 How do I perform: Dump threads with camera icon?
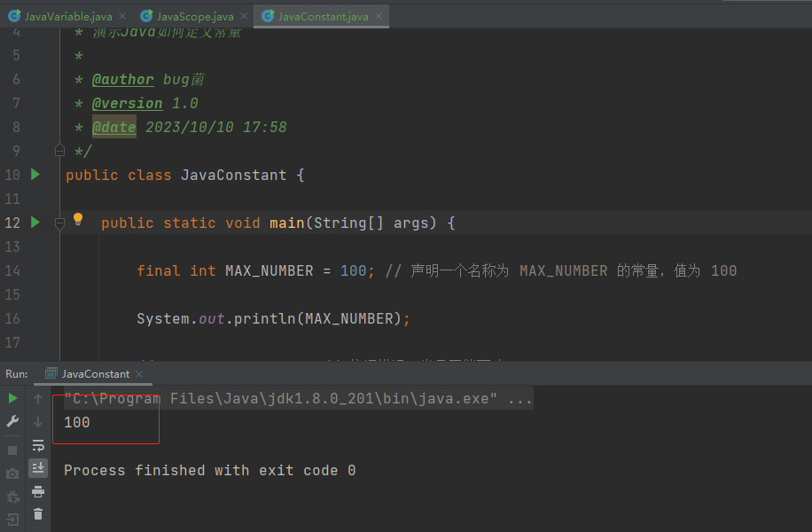[13, 473]
